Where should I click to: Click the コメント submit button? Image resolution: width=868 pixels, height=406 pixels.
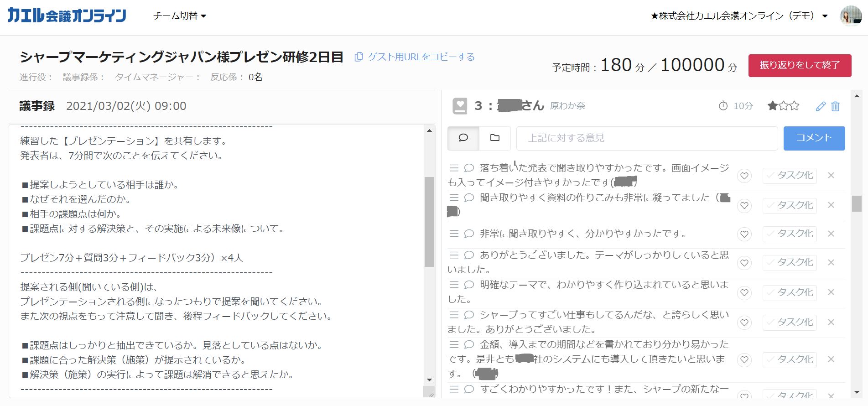coord(814,138)
